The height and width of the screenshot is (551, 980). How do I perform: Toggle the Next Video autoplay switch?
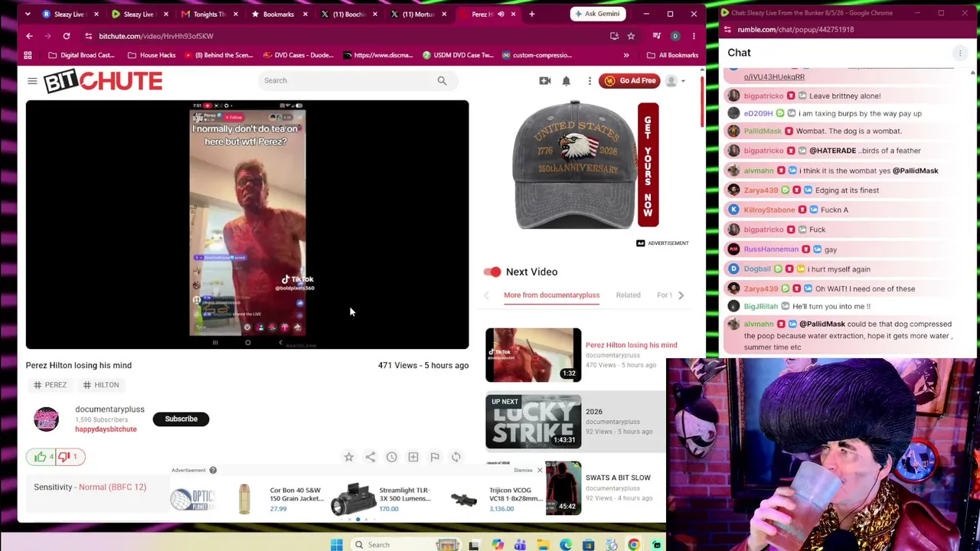[492, 272]
